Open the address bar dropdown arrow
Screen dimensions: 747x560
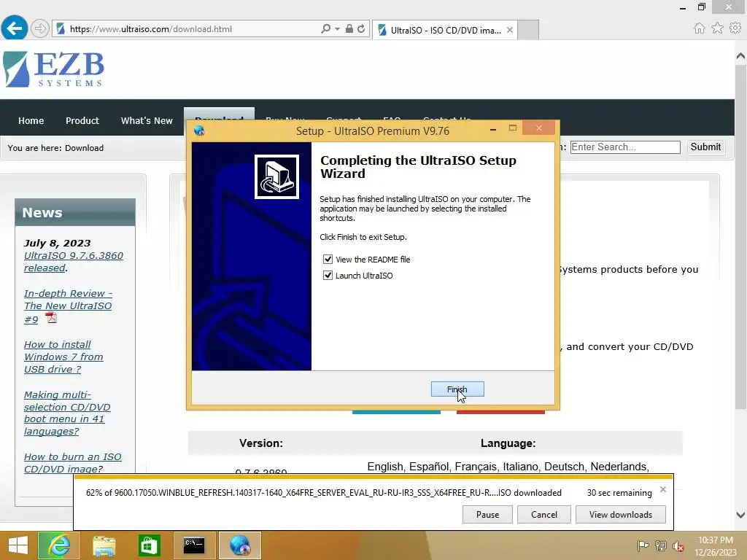click(337, 28)
